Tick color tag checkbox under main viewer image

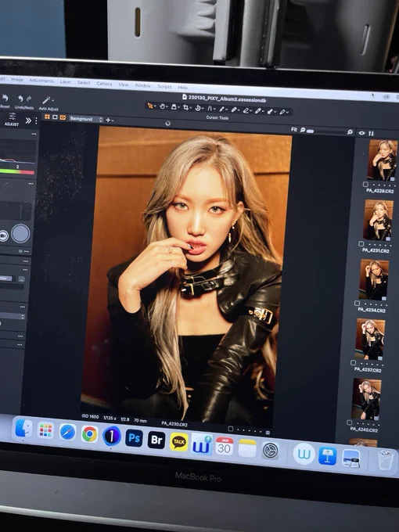coord(231,429)
